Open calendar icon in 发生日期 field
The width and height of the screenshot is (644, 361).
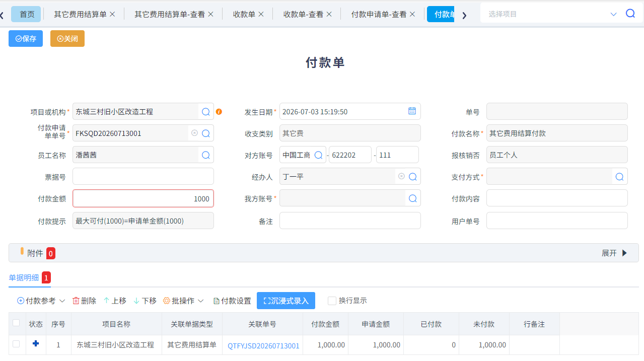tap(412, 111)
